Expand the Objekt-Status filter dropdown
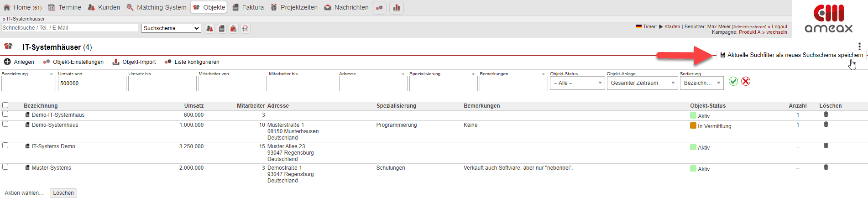Screen dimensions: 868x203 [x=577, y=83]
